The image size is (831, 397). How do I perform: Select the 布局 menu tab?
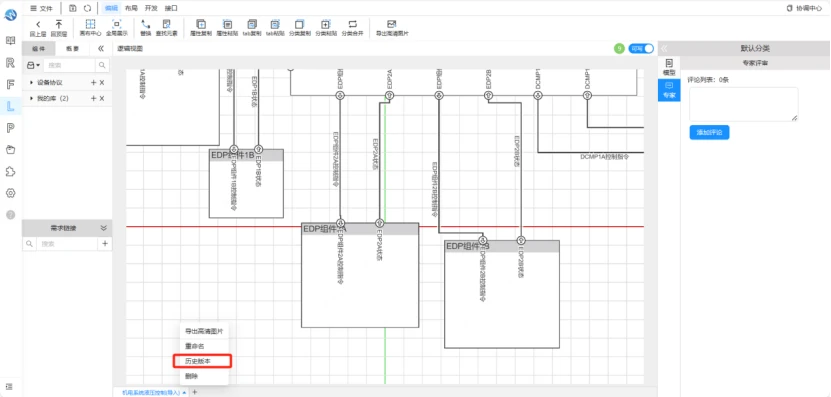click(x=130, y=8)
